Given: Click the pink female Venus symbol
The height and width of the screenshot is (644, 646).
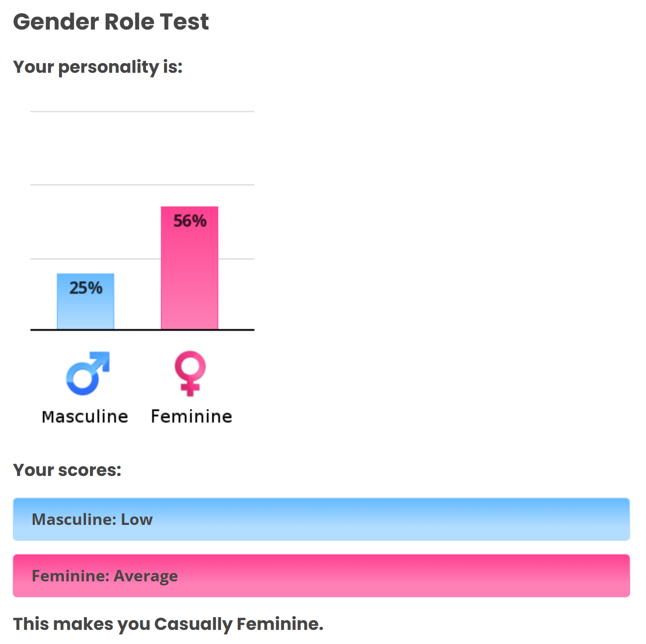Looking at the screenshot, I should [x=190, y=373].
